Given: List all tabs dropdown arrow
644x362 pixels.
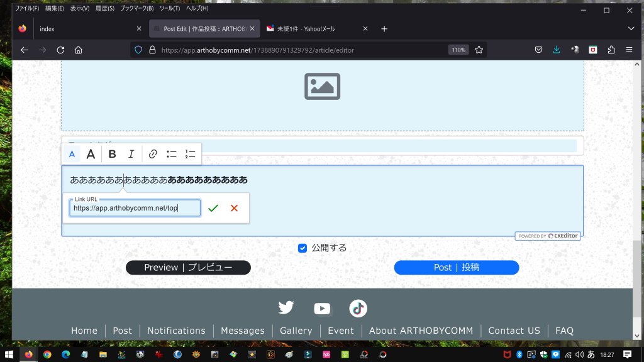Looking at the screenshot, I should pos(631,29).
